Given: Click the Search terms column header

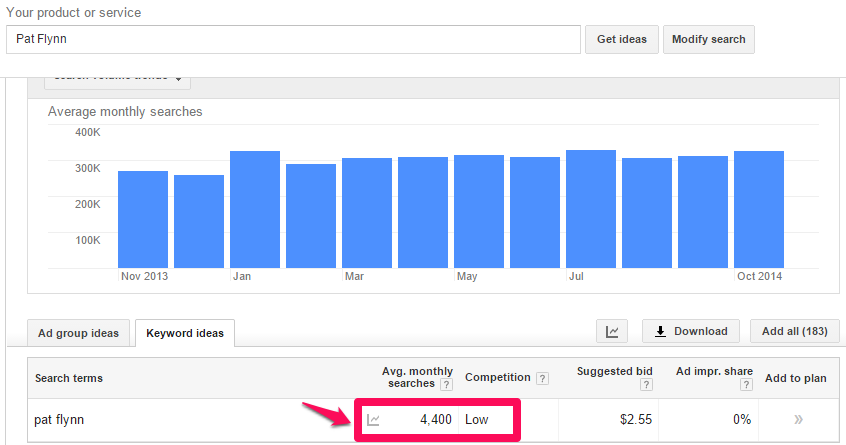Looking at the screenshot, I should [x=69, y=378].
